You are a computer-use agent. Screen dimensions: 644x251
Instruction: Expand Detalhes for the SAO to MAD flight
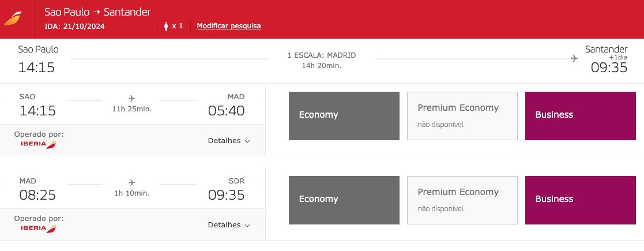tap(229, 140)
